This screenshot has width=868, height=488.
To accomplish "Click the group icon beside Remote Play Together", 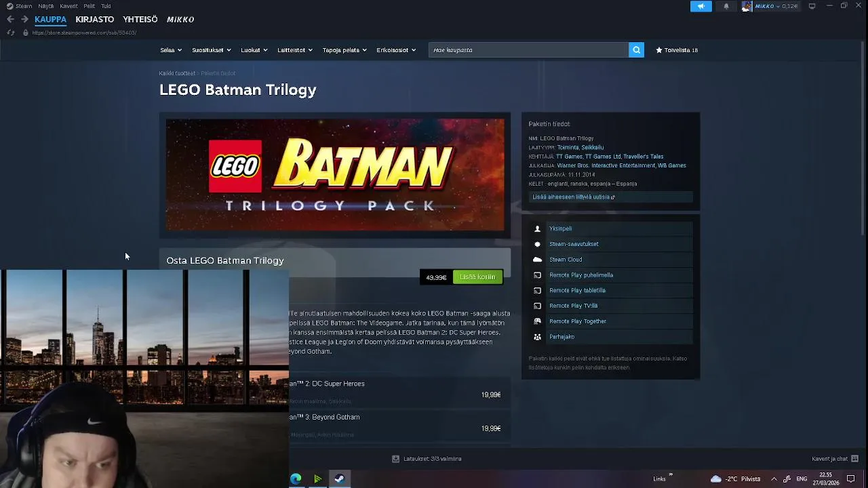I will tap(537, 321).
